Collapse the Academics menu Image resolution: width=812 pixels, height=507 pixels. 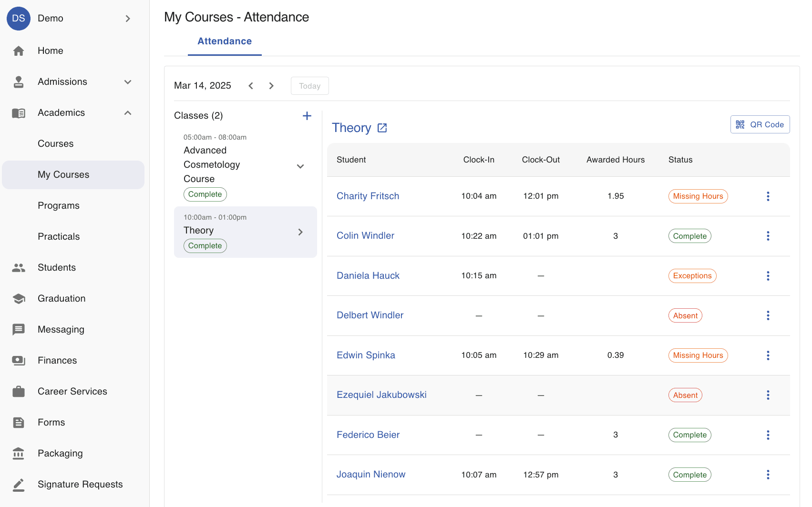click(x=127, y=113)
